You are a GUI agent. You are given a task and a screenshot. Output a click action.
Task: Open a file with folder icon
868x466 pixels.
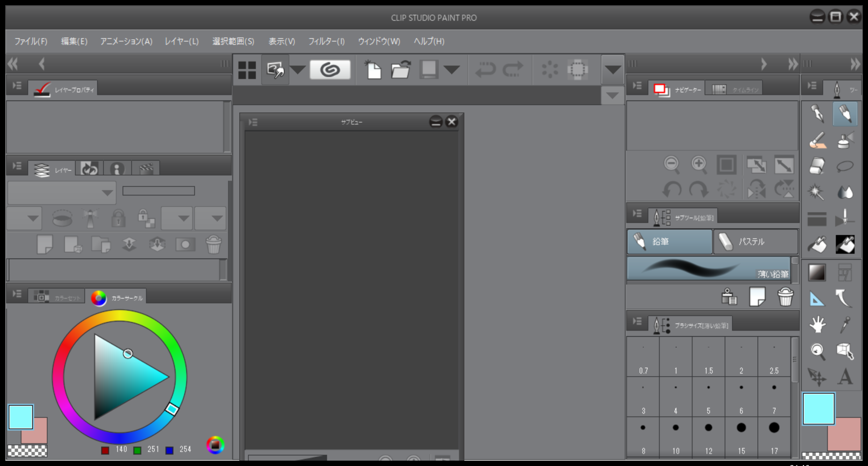401,70
